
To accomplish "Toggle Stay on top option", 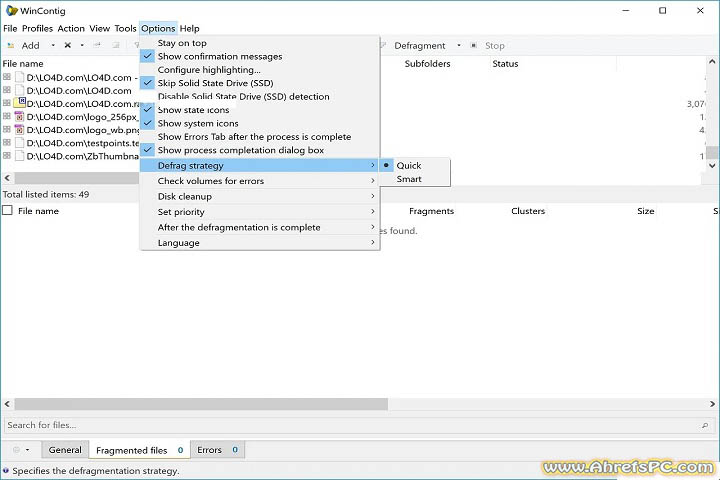I will pyautogui.click(x=259, y=43).
